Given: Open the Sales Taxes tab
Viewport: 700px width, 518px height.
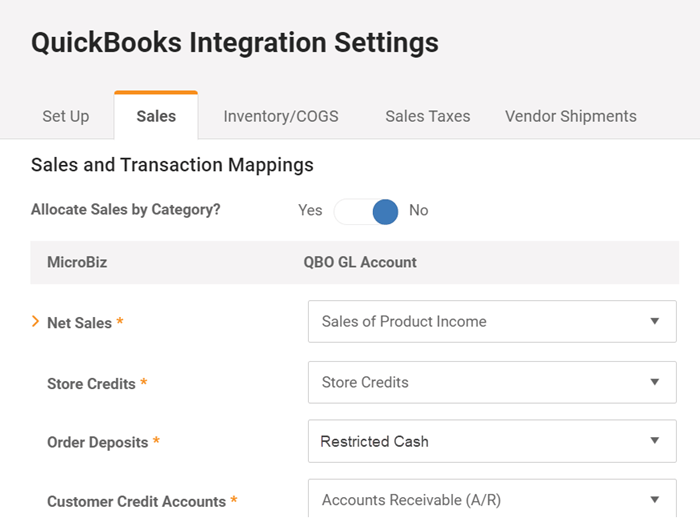Looking at the screenshot, I should click(427, 116).
